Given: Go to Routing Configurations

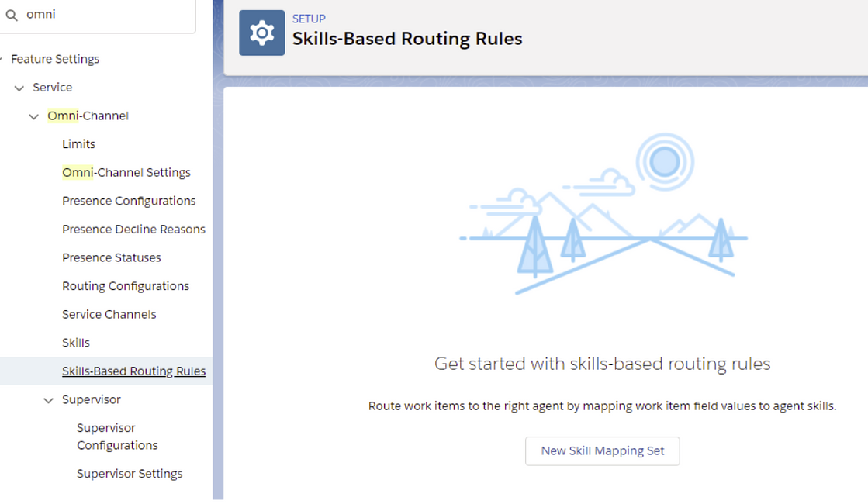Looking at the screenshot, I should click(126, 286).
